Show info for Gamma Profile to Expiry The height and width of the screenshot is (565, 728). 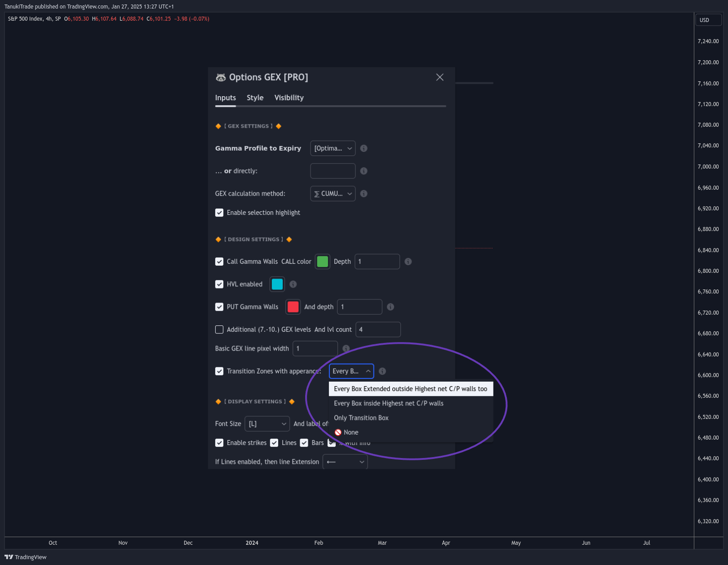coord(364,148)
